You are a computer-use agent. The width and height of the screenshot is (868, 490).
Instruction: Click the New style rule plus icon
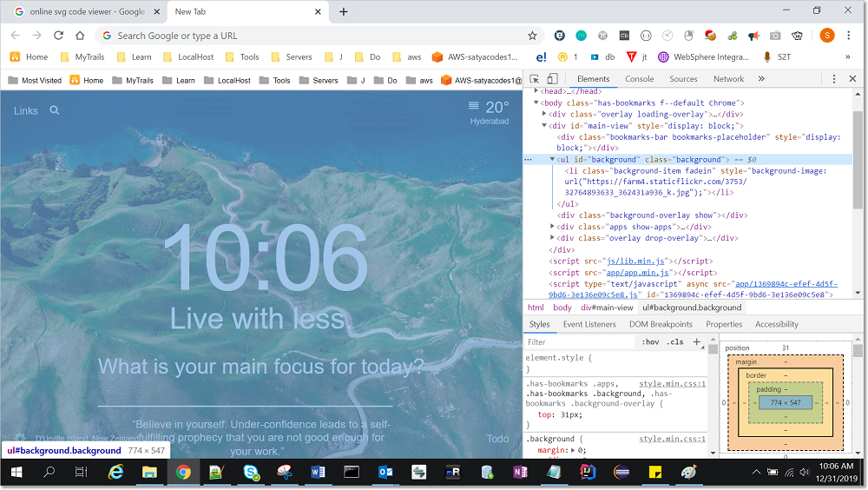pos(696,341)
